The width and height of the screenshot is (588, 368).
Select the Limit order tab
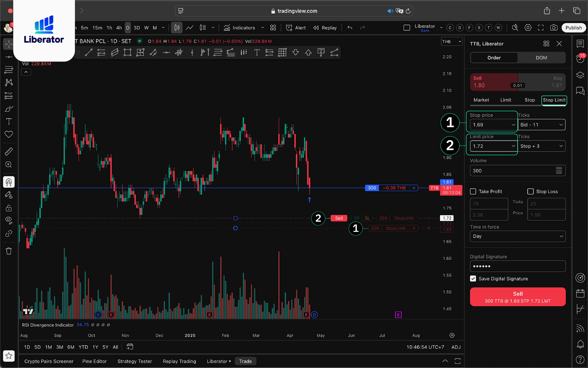click(x=506, y=100)
